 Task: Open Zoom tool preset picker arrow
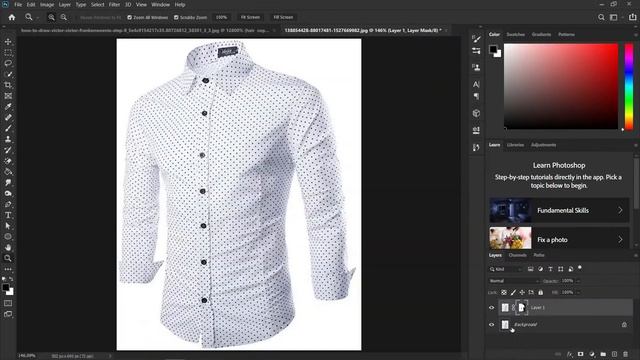coord(38,18)
